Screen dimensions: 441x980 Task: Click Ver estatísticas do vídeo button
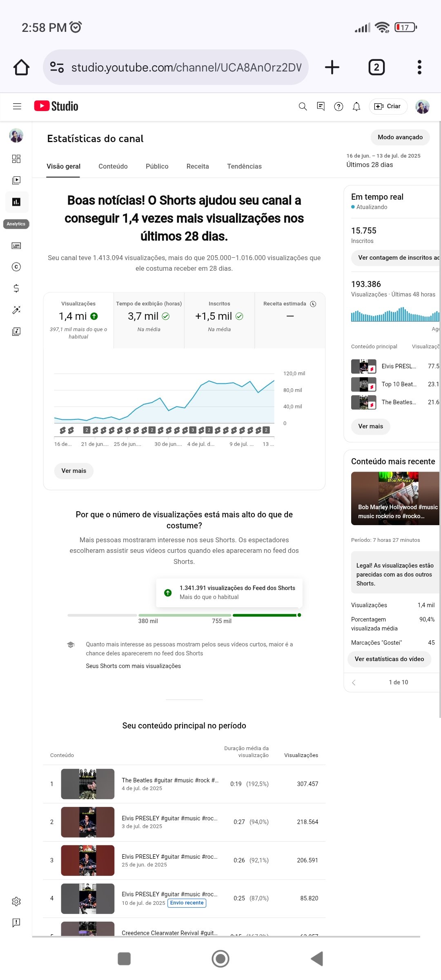(390, 659)
